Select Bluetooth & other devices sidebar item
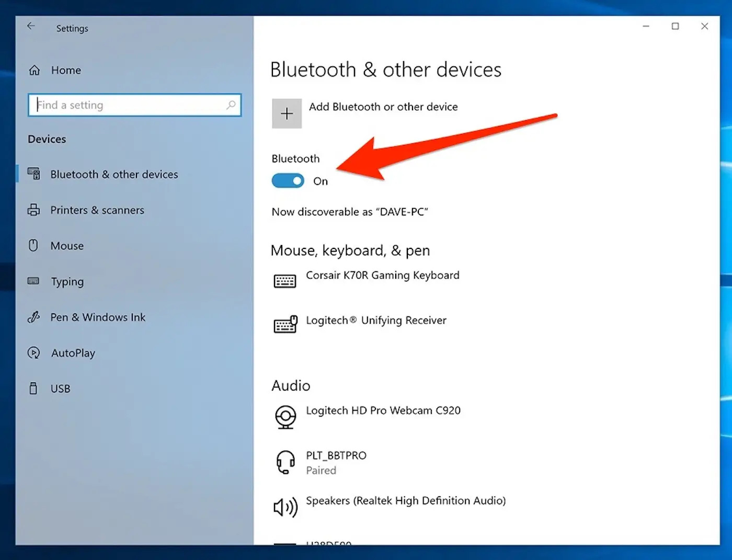This screenshot has width=732, height=560. click(x=114, y=174)
